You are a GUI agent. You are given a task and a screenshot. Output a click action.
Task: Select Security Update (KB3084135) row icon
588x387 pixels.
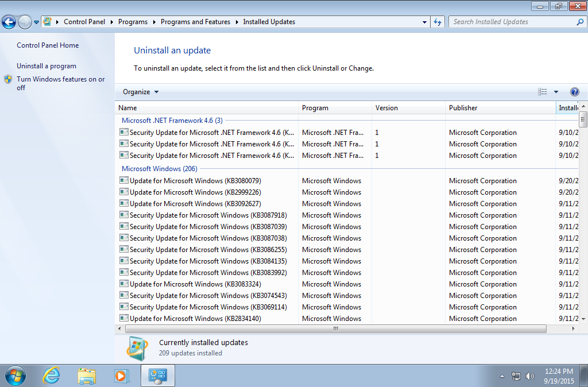coord(124,261)
